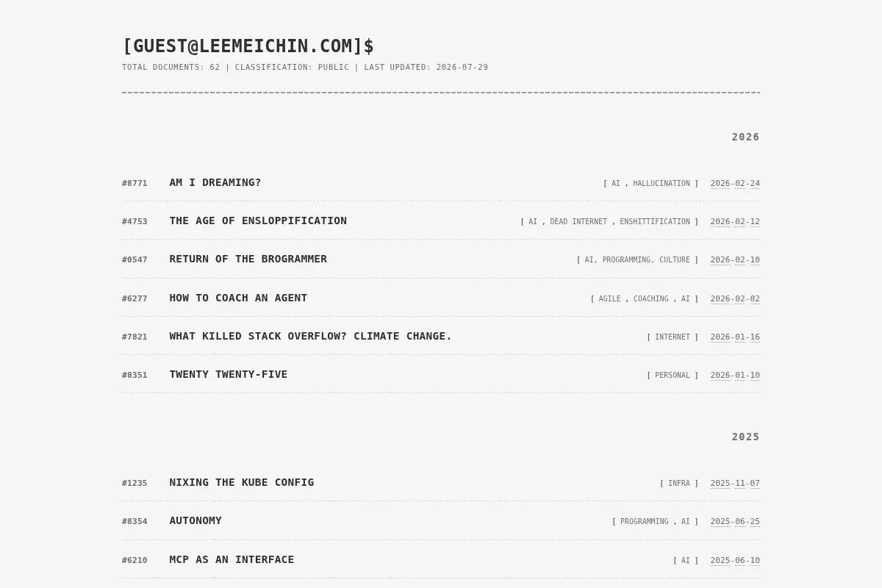Open 'MCP AS AN INTERFACE' post

tap(232, 560)
